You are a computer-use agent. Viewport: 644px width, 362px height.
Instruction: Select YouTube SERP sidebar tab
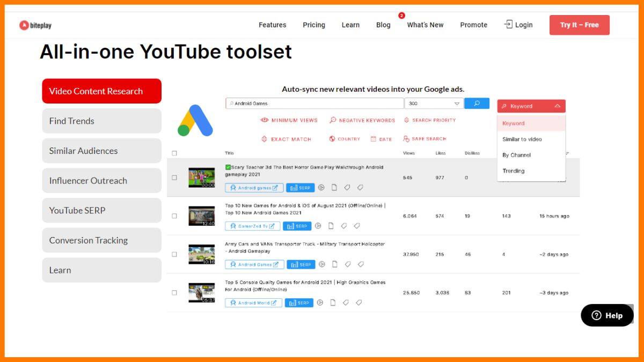pyautogui.click(x=102, y=210)
